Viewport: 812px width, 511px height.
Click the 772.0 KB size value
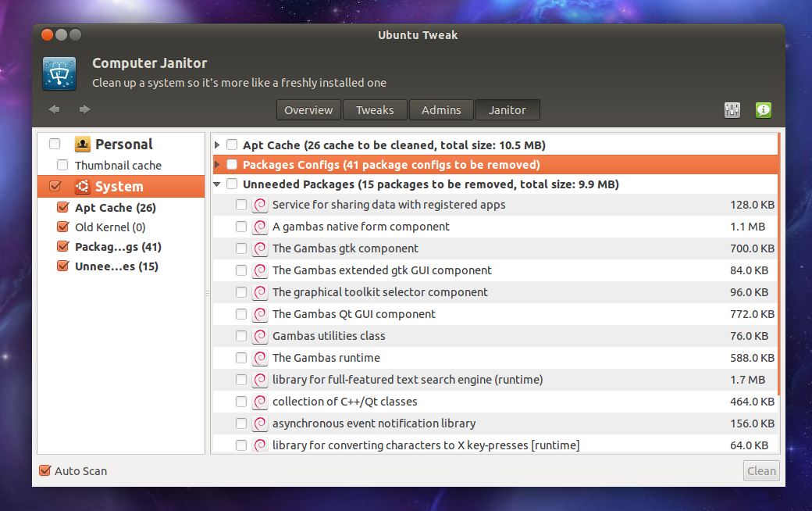752,315
